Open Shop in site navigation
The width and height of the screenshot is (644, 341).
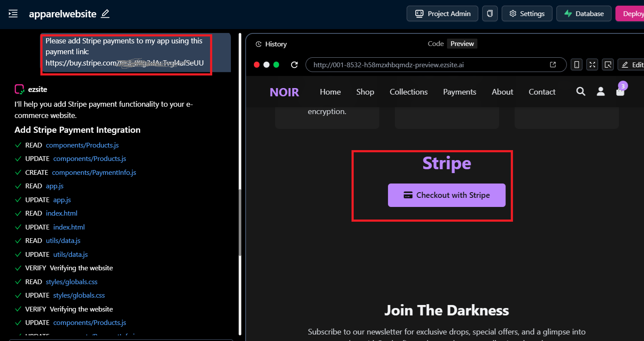[x=365, y=92]
